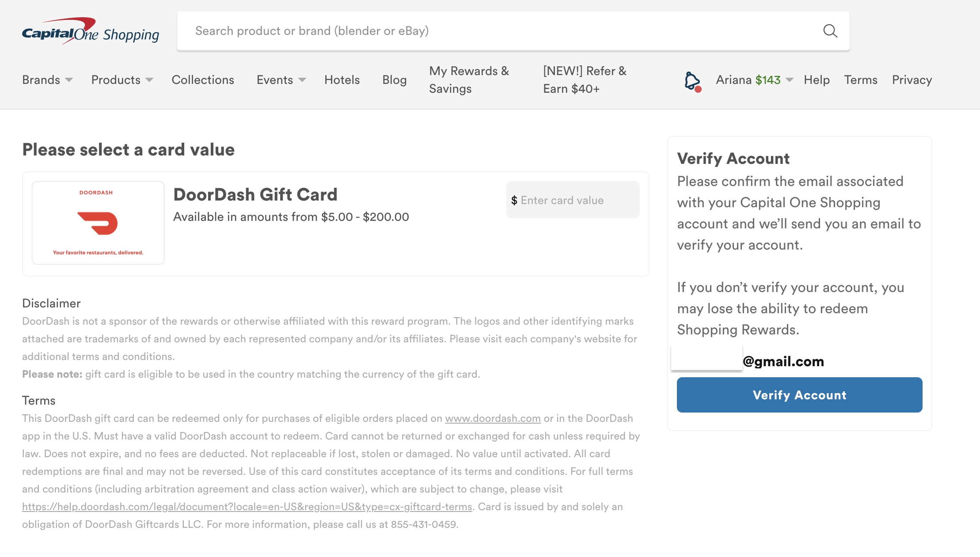Click the Terms navigation item
The height and width of the screenshot is (557, 980).
(861, 80)
